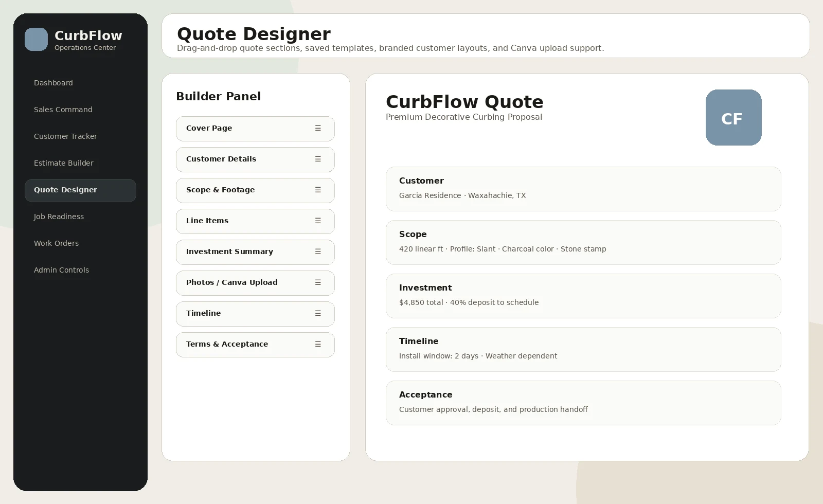Select the Timeline builder block
The height and width of the screenshot is (504, 823).
[x=255, y=314]
